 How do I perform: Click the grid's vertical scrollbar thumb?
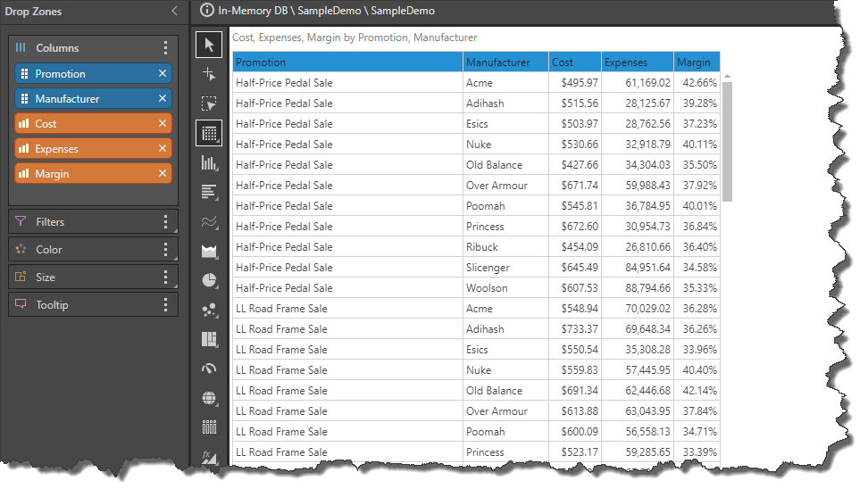pos(727,141)
